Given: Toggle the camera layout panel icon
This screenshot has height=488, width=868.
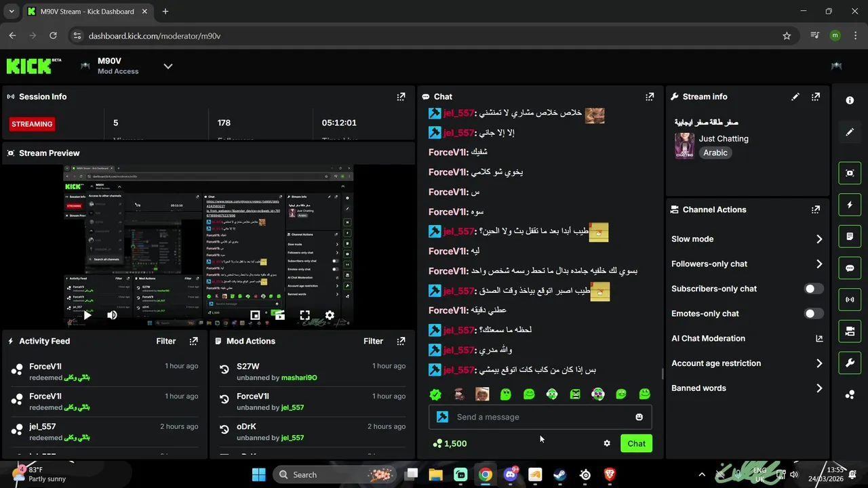Looking at the screenshot, I should click(850, 331).
